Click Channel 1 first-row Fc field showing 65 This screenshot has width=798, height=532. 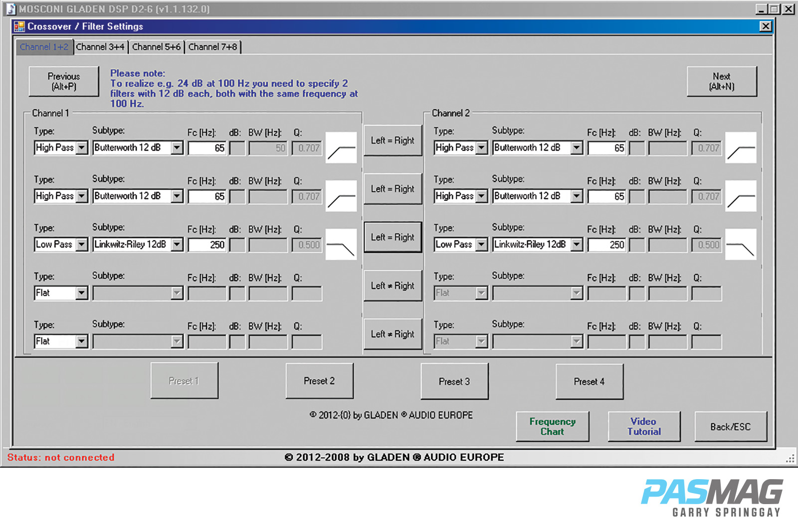point(207,148)
